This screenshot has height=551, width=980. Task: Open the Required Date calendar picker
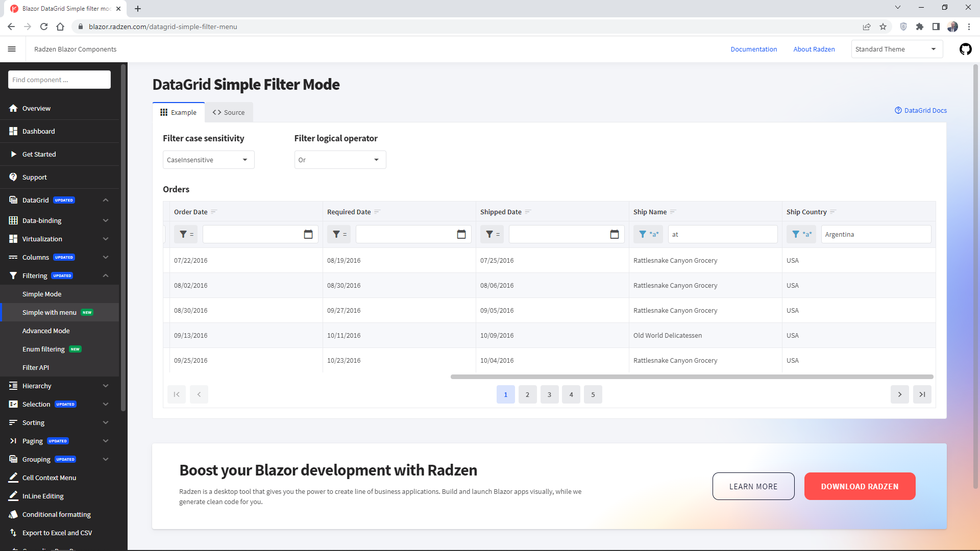(461, 234)
